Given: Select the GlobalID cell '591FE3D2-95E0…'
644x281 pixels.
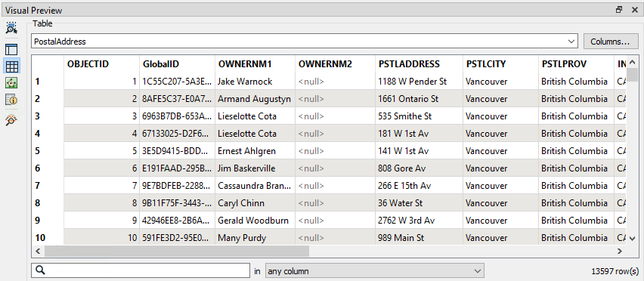Looking at the screenshot, I should (x=178, y=237).
